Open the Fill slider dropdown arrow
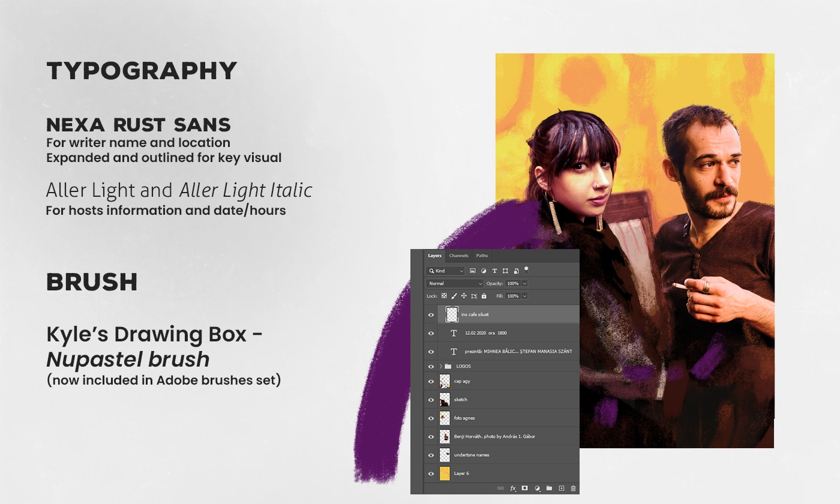Image resolution: width=840 pixels, height=504 pixels. pos(524,296)
